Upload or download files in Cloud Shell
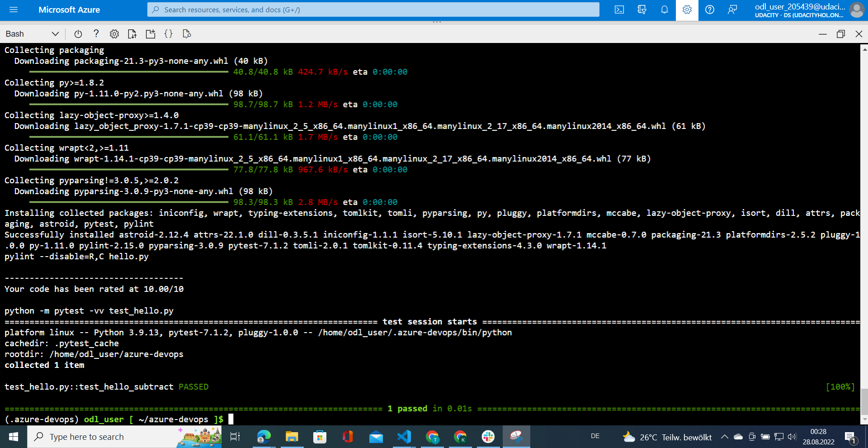The height and width of the screenshot is (448, 868). (x=132, y=33)
